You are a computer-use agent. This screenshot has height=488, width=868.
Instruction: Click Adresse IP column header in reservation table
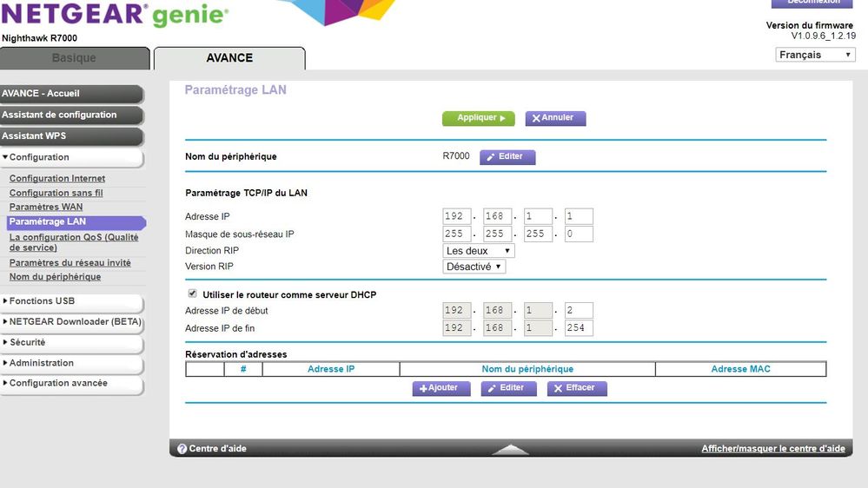[331, 369]
